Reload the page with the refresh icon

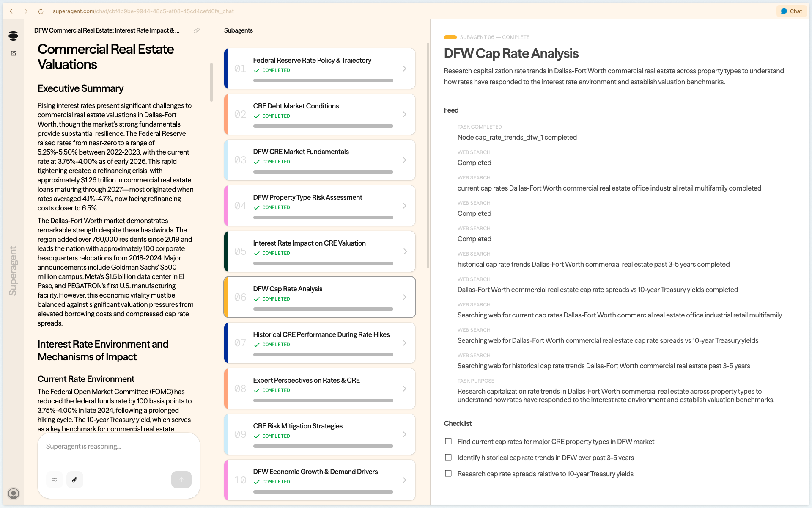coord(41,11)
